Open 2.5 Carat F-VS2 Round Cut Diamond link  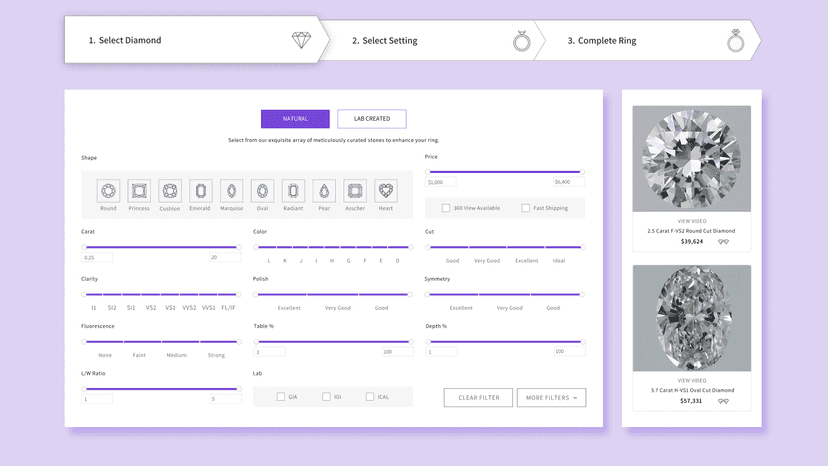tap(691, 231)
